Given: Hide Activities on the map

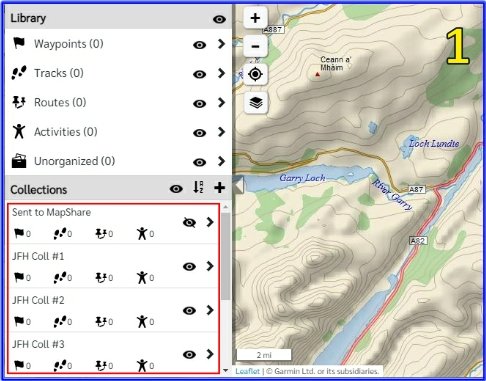Looking at the screenshot, I should (x=199, y=133).
